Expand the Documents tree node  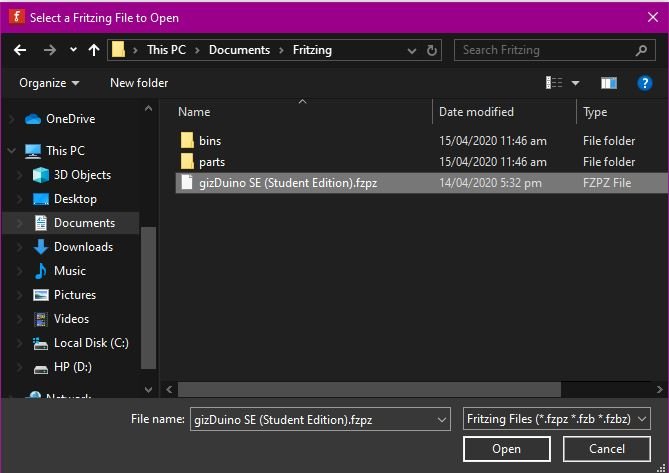[x=19, y=223]
